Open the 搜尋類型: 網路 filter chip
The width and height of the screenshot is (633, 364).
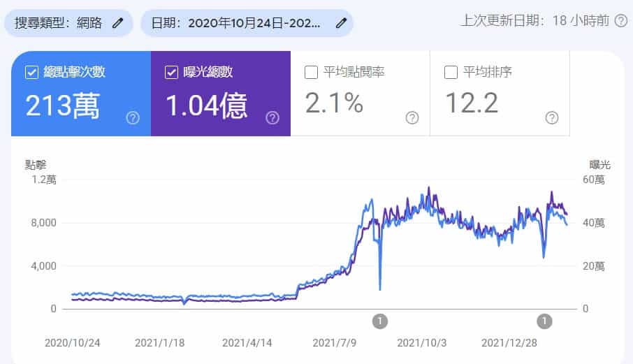pos(68,23)
